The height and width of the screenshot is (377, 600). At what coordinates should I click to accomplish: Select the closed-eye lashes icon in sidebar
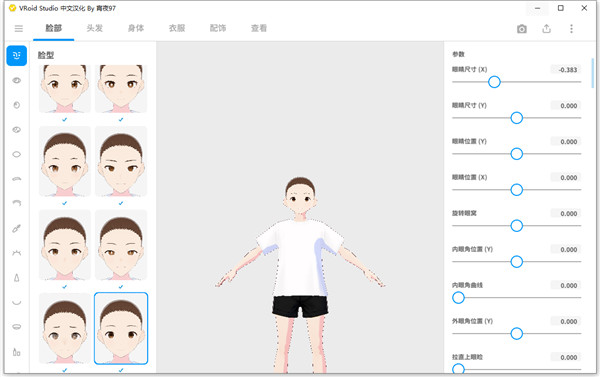(16, 253)
